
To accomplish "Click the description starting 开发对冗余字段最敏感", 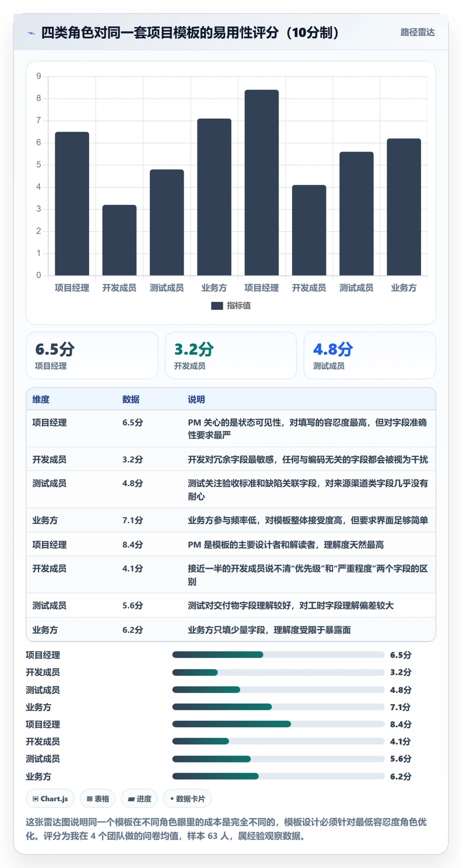I will pos(308,459).
